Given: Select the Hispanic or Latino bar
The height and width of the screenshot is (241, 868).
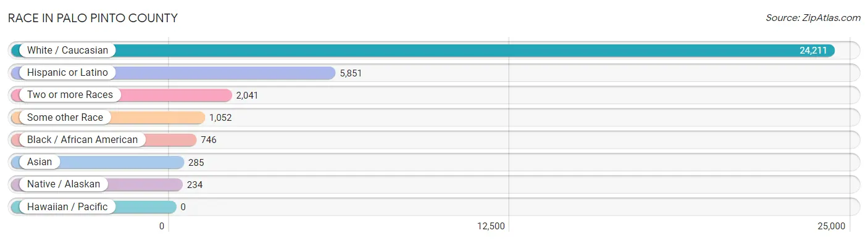Looking at the screenshot, I should (173, 73).
